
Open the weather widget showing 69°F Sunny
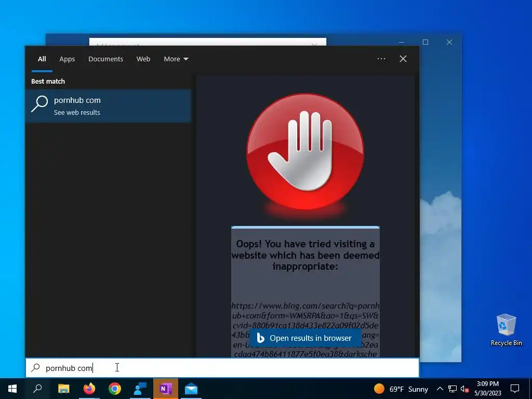pyautogui.click(x=401, y=389)
